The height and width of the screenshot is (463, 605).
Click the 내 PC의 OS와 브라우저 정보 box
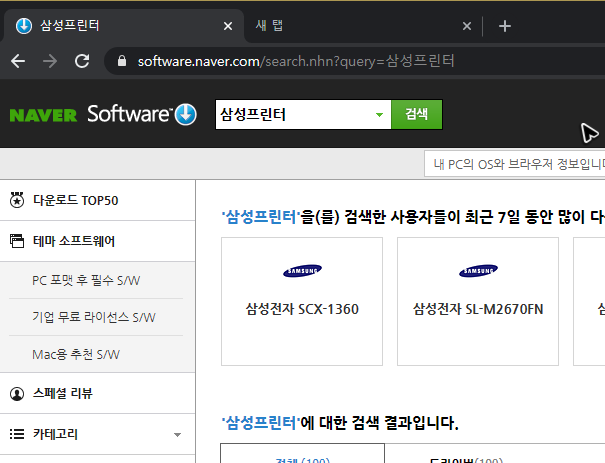click(515, 164)
